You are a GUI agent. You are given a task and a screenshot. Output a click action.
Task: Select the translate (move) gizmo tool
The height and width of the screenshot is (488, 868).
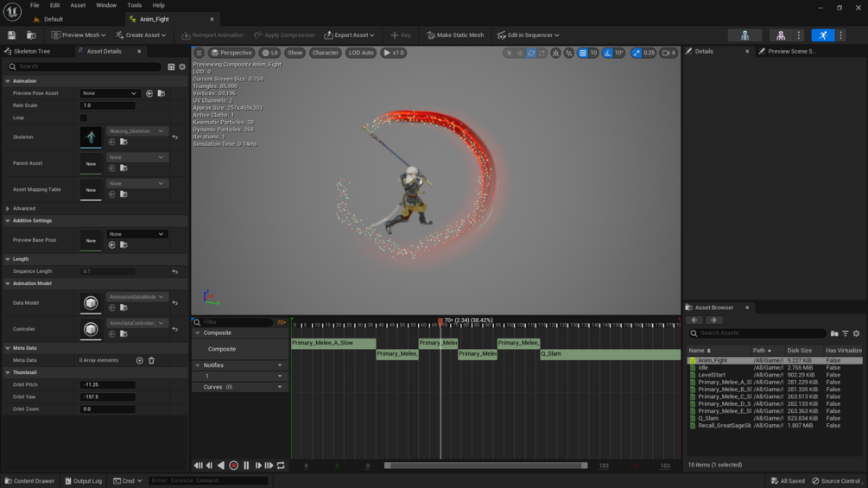[x=520, y=53]
